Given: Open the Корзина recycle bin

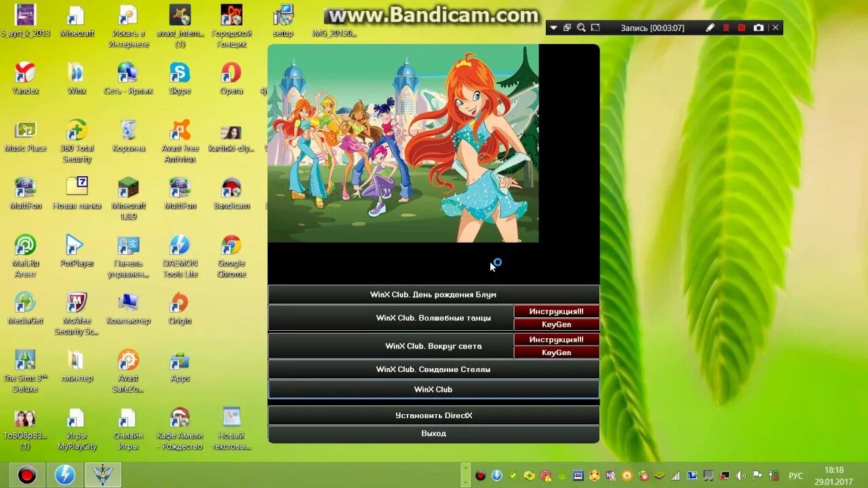Looking at the screenshot, I should 128,136.
